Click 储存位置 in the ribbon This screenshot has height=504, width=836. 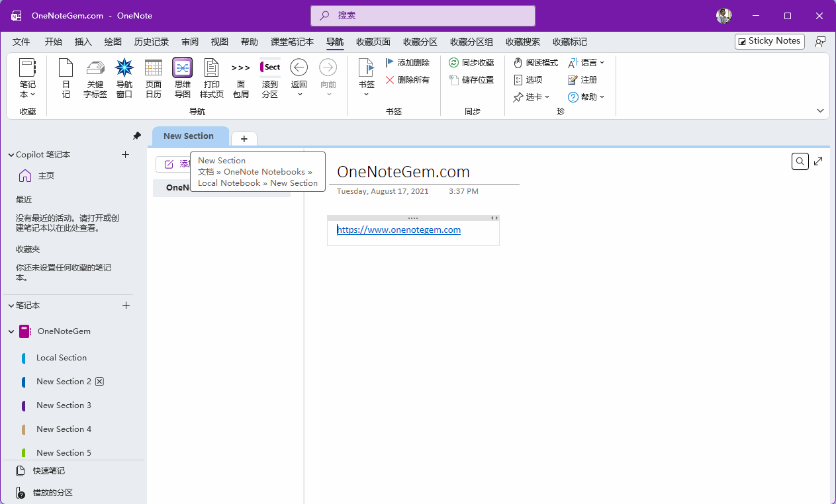point(471,80)
